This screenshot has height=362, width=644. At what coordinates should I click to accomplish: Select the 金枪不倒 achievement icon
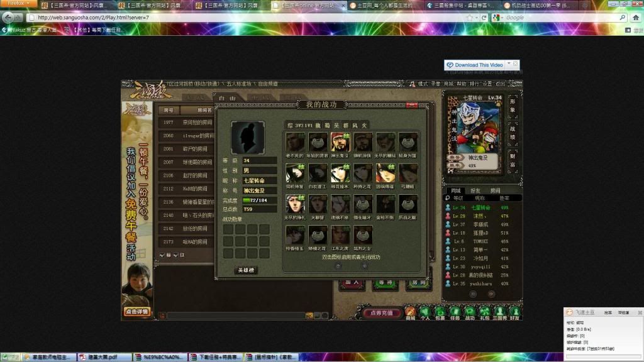tap(386, 204)
